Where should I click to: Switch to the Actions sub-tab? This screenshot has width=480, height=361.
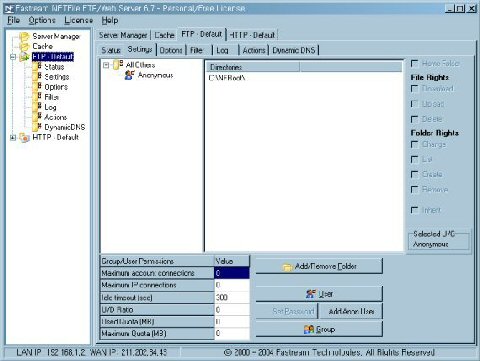click(x=254, y=50)
